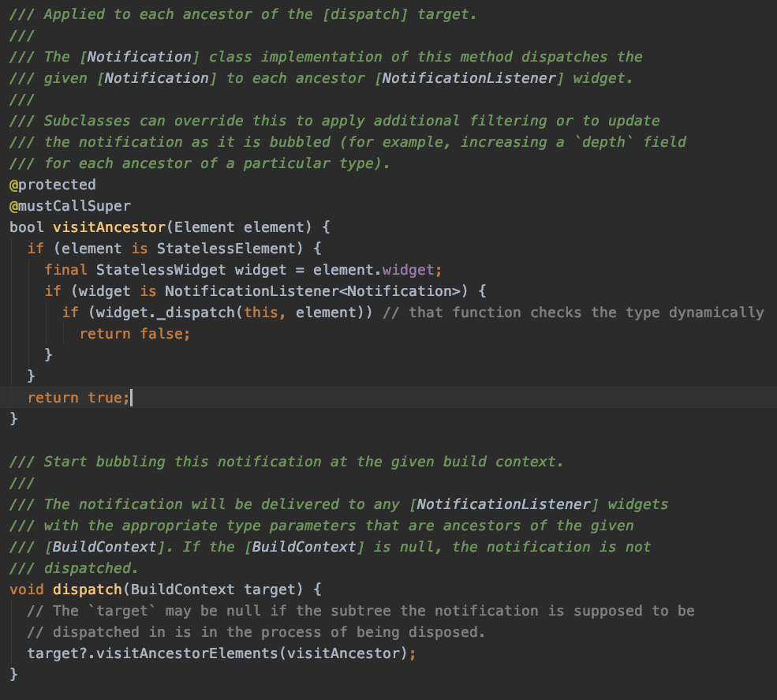This screenshot has height=700, width=777.
Task: Click the 'this' keyword in the _dispatch call
Action: 260,313
